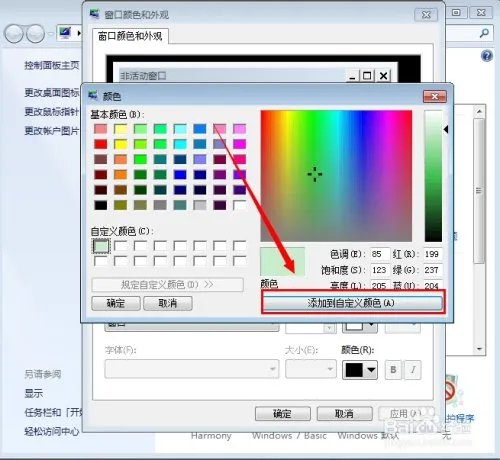Click the Italic font style icon
This screenshot has width=500, height=460.
click(x=413, y=369)
